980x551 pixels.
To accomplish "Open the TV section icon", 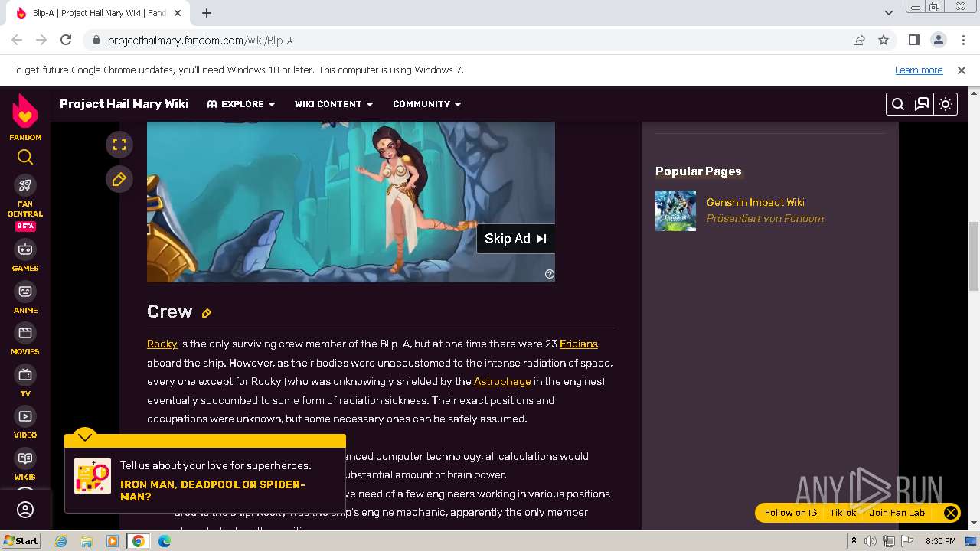I will click(x=25, y=375).
